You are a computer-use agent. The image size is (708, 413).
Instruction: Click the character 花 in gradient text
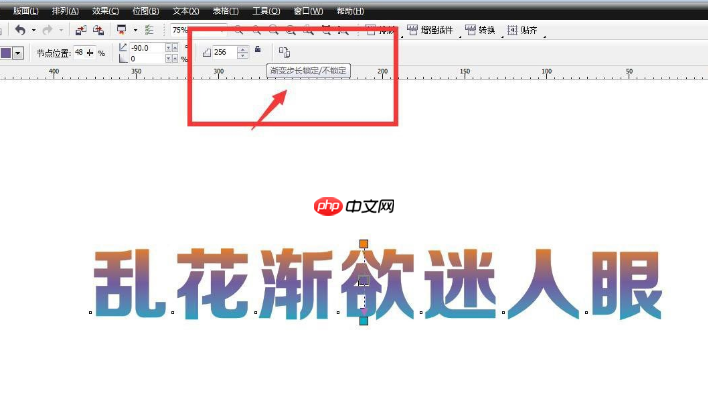[212, 283]
